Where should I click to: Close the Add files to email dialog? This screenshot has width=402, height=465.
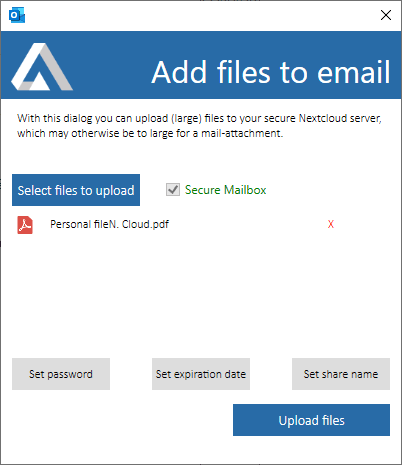(386, 15)
